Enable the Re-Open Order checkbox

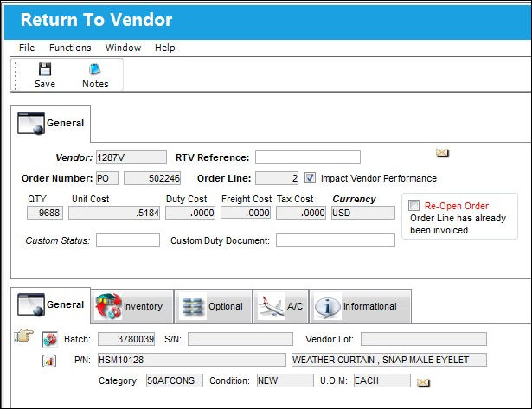click(413, 205)
